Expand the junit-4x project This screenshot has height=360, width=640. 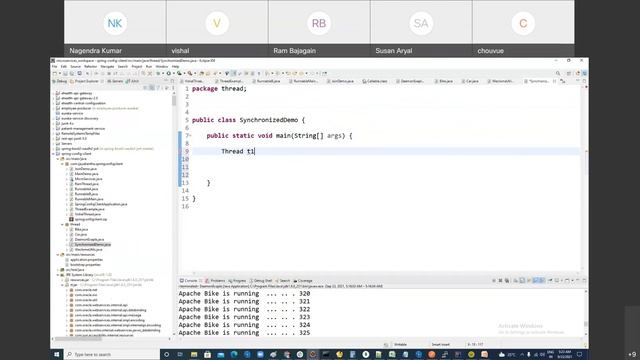[53, 124]
